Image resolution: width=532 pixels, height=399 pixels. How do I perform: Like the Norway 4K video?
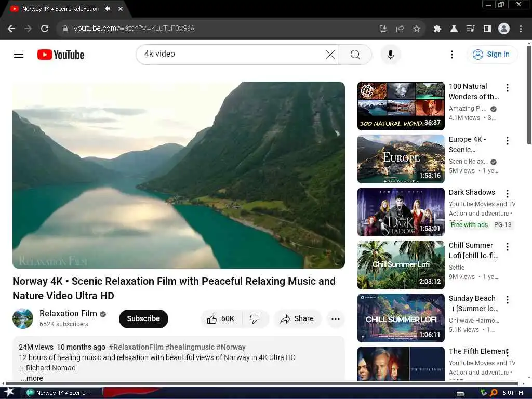221,318
